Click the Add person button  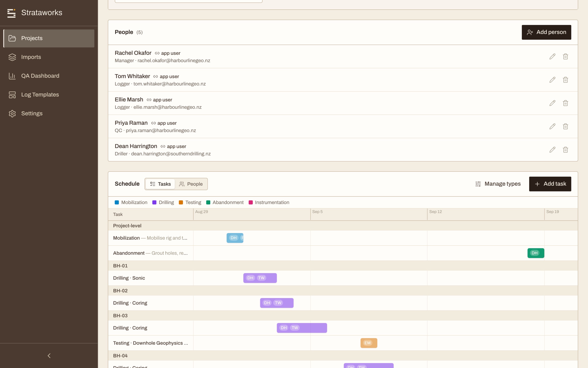[x=546, y=32]
